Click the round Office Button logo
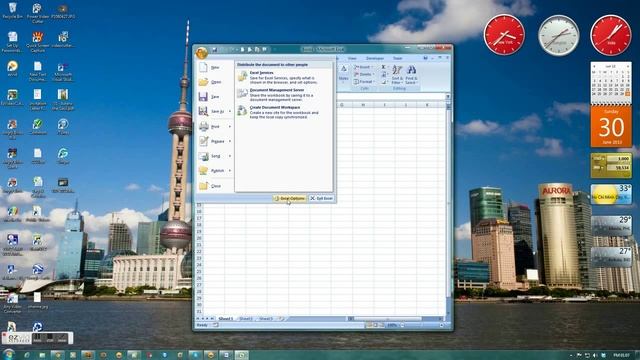This screenshot has height=360, width=640. coord(202,52)
